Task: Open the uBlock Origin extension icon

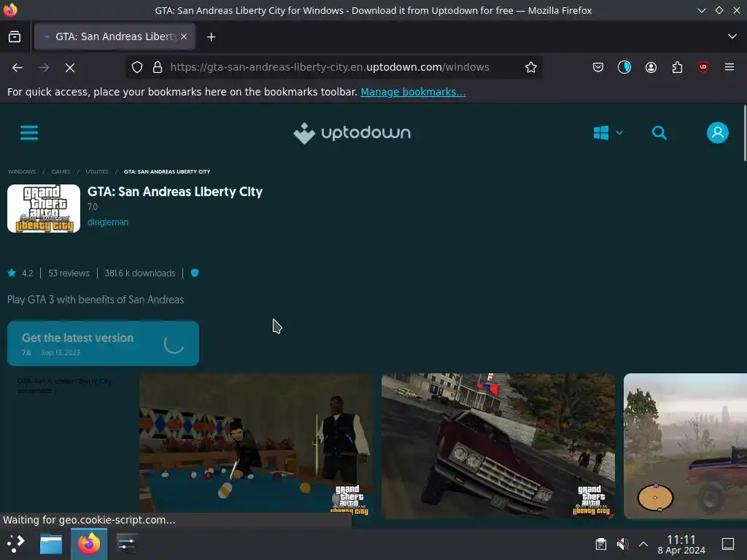Action: pos(703,68)
